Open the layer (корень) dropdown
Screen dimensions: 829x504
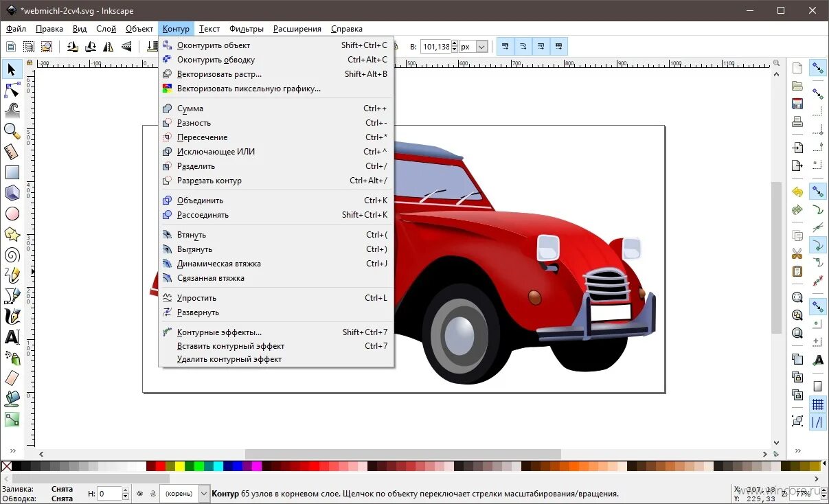(185, 493)
